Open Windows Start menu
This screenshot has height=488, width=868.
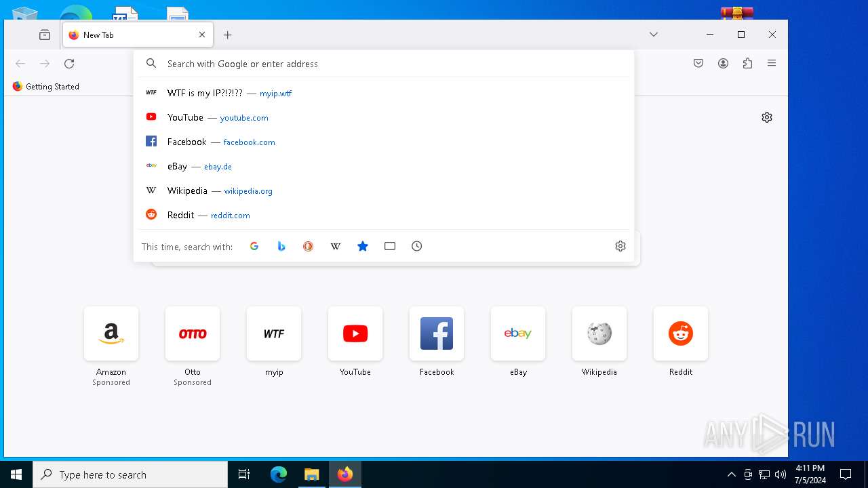point(16,474)
